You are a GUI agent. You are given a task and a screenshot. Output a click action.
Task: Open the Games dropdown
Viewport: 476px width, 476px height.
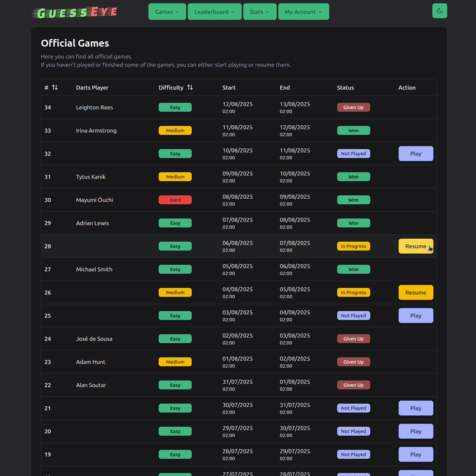coord(167,12)
